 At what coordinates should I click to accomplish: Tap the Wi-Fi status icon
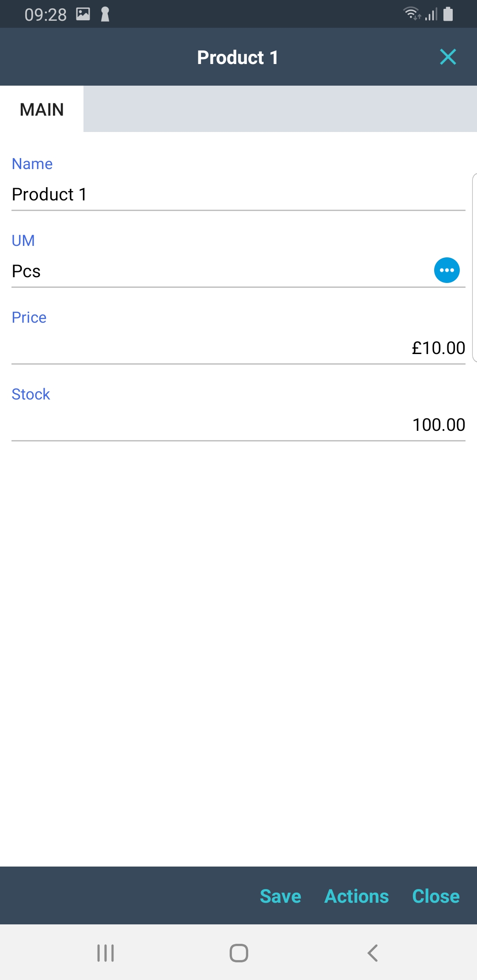(412, 14)
